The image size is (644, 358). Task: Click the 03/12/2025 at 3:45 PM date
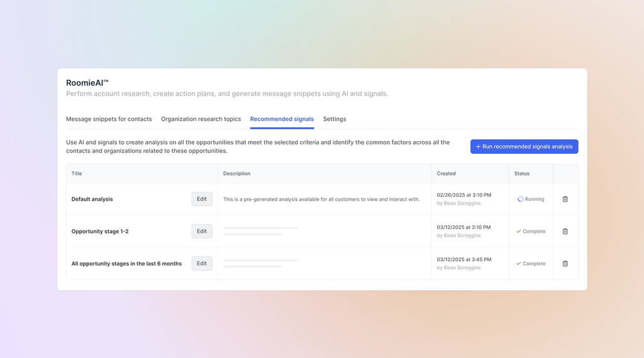(x=464, y=259)
